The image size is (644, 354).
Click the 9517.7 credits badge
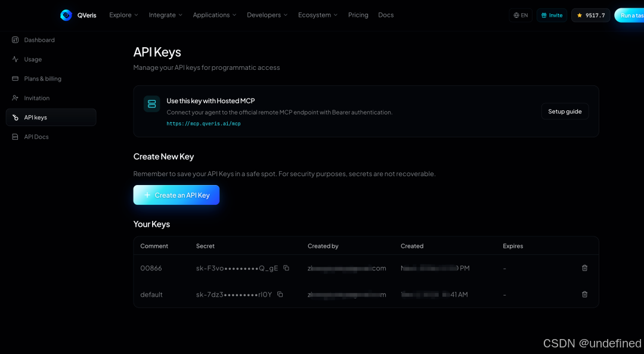[x=590, y=15]
